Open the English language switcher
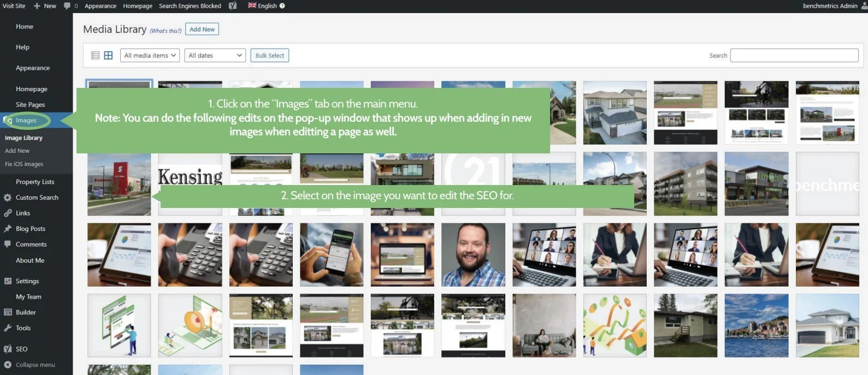The image size is (868, 375). [267, 6]
